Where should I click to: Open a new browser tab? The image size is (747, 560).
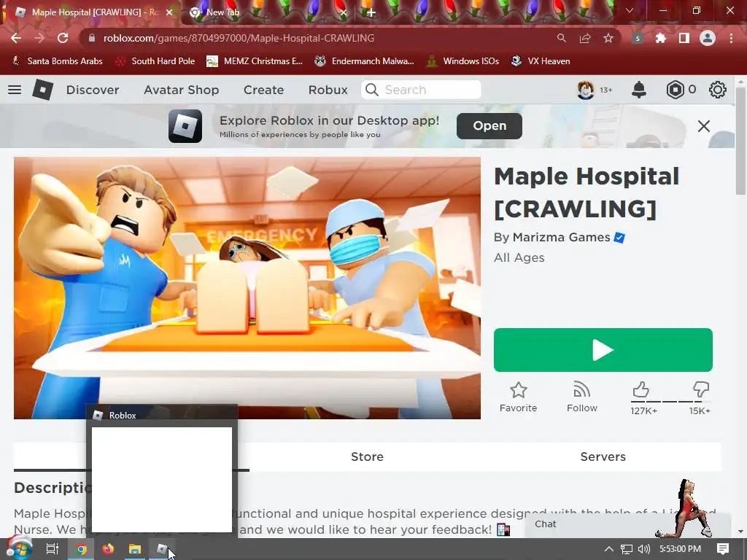(x=371, y=13)
